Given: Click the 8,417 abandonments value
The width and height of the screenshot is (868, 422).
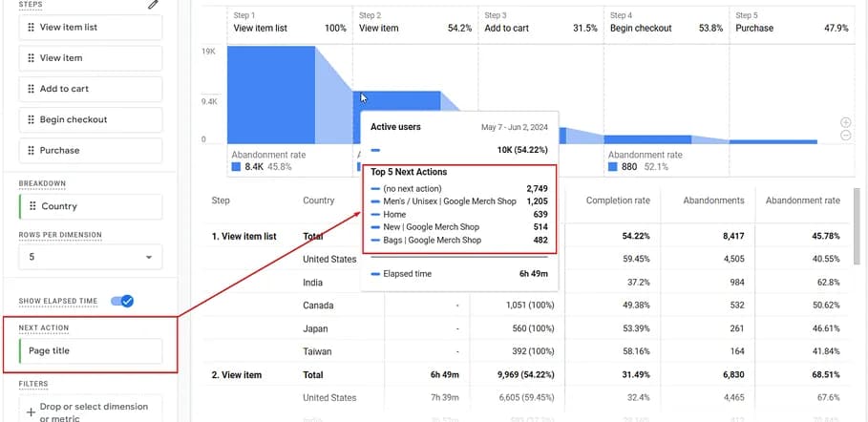Looking at the screenshot, I should click(732, 237).
